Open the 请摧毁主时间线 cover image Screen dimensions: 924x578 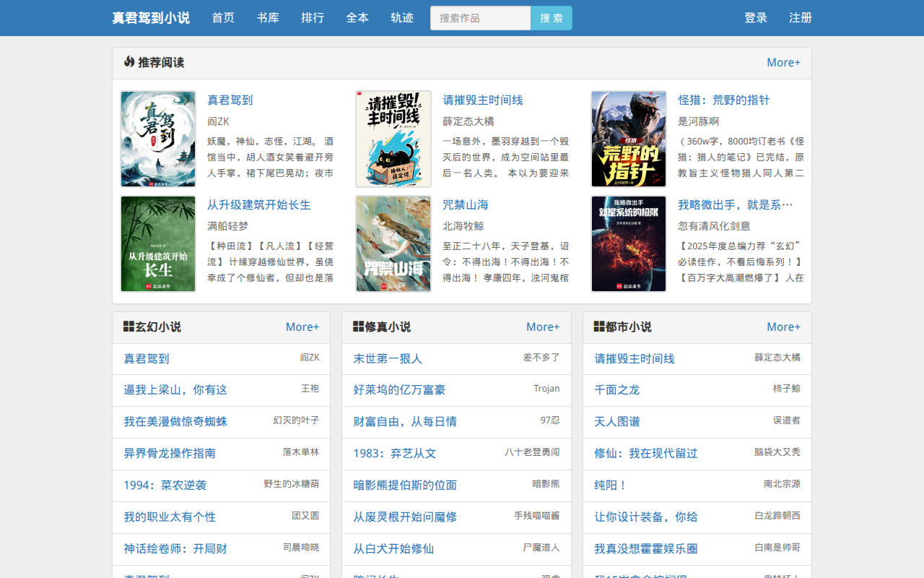(x=393, y=139)
